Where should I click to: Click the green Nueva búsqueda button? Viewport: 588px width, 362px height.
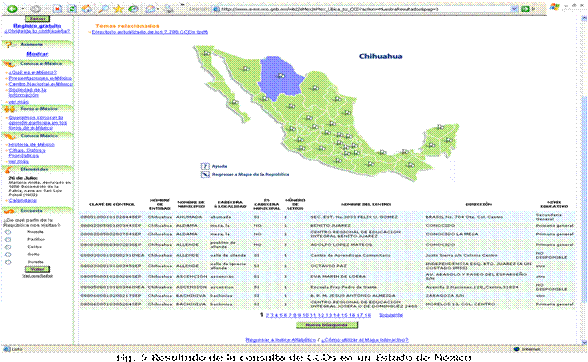tap(327, 325)
